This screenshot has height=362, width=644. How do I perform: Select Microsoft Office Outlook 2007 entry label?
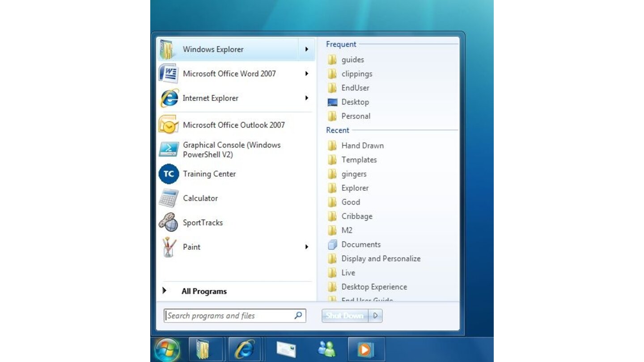pos(234,125)
